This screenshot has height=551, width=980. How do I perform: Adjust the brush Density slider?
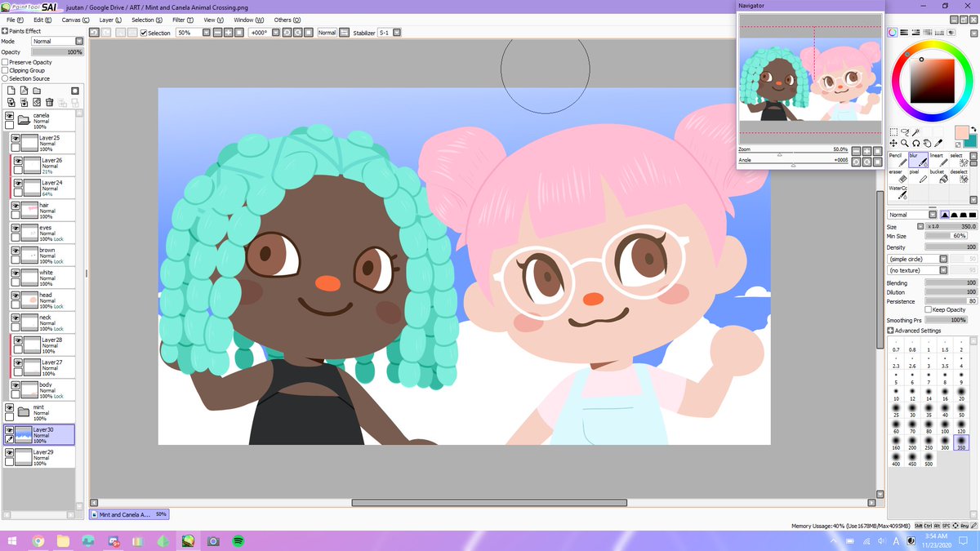[951, 247]
